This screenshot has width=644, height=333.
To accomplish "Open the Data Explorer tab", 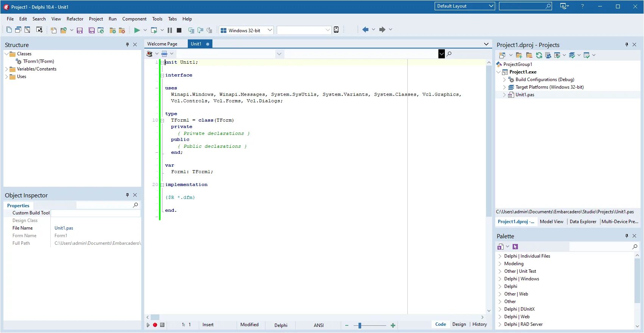I will [x=583, y=222].
